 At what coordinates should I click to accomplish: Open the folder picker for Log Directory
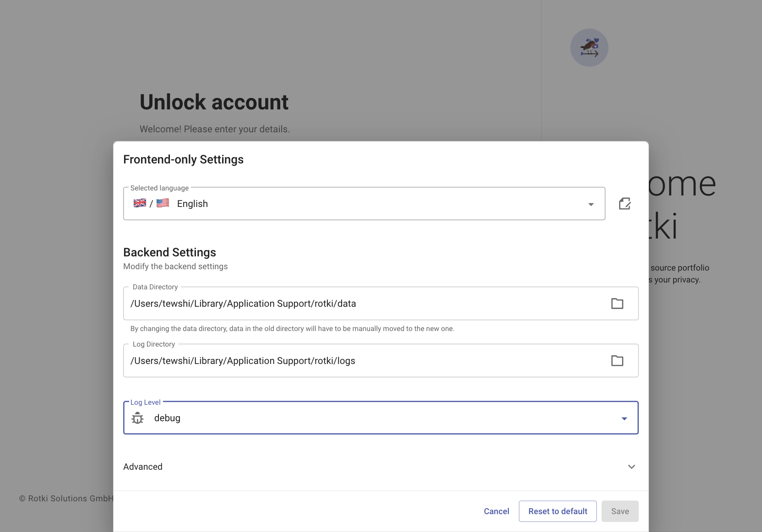click(x=618, y=361)
